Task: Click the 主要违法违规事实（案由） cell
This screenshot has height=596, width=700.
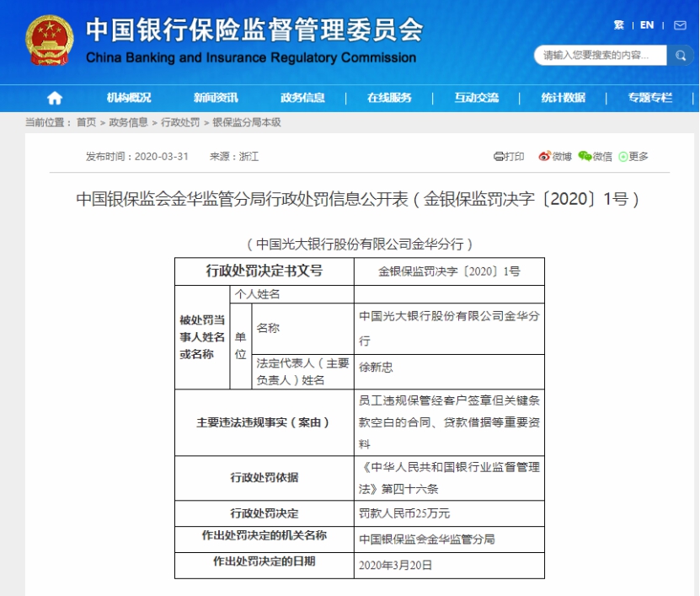Action: pos(265,422)
